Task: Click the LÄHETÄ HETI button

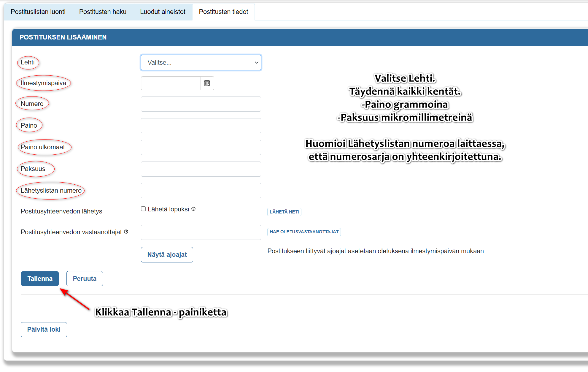Action: tap(284, 212)
